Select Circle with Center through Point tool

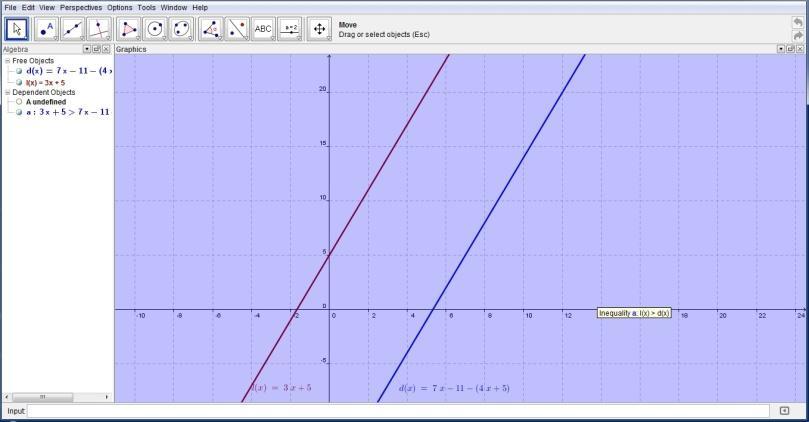(x=155, y=29)
